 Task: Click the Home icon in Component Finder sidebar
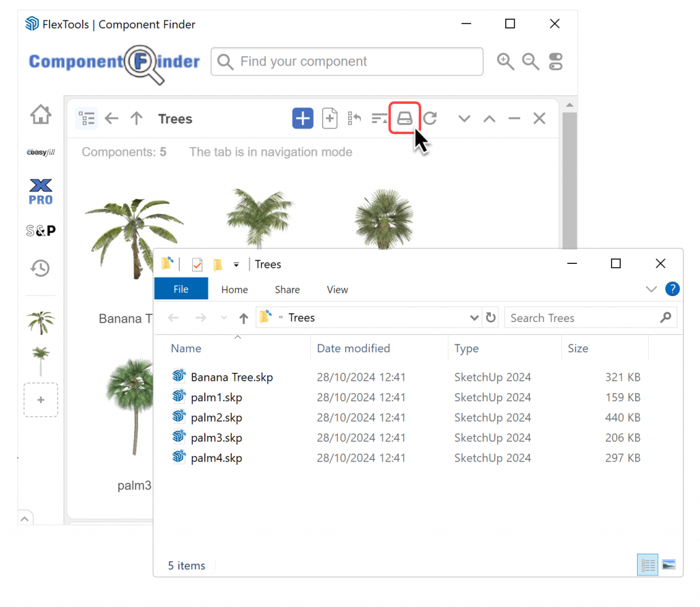coord(40,115)
